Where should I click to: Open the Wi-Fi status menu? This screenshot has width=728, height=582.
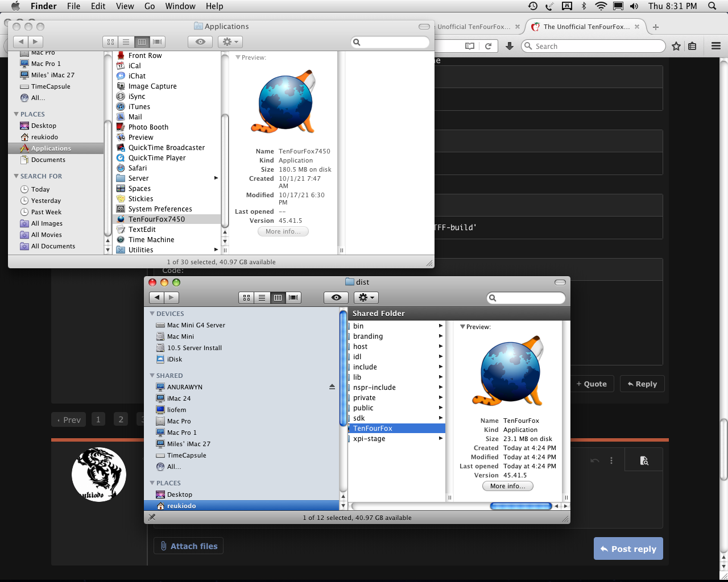coord(601,6)
